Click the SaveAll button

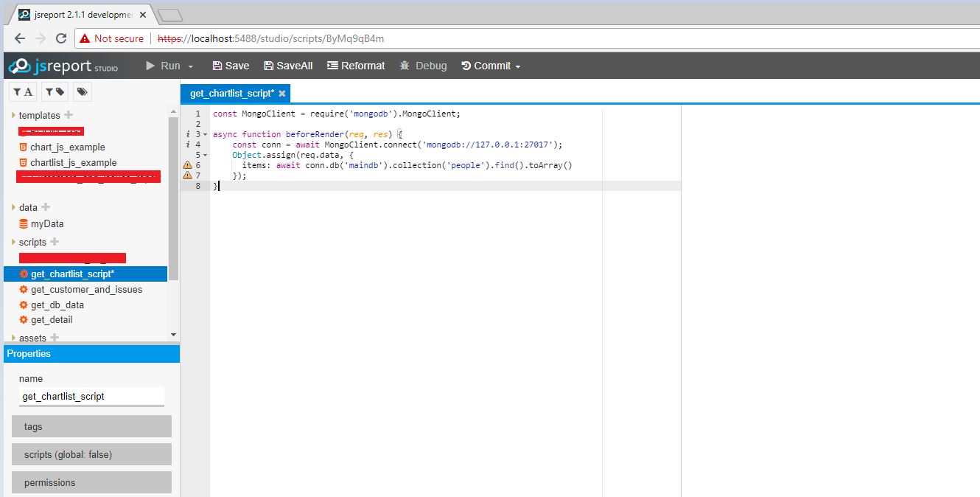pos(287,65)
